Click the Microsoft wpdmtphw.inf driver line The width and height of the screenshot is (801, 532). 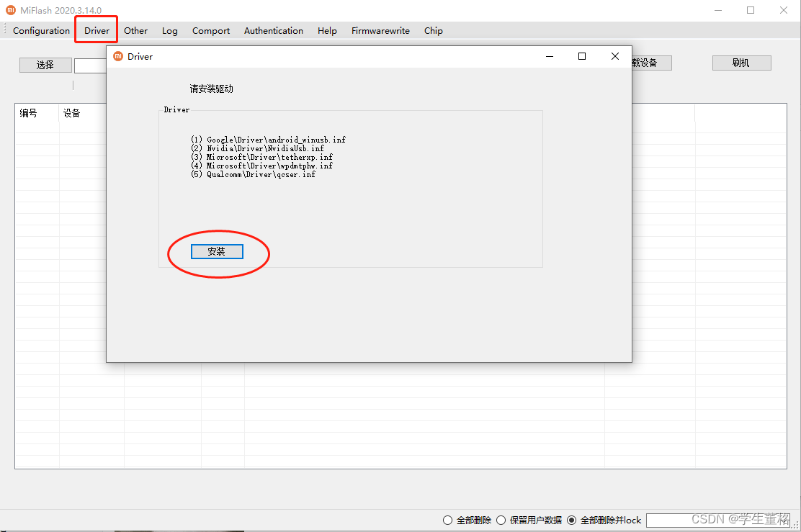pyautogui.click(x=261, y=166)
